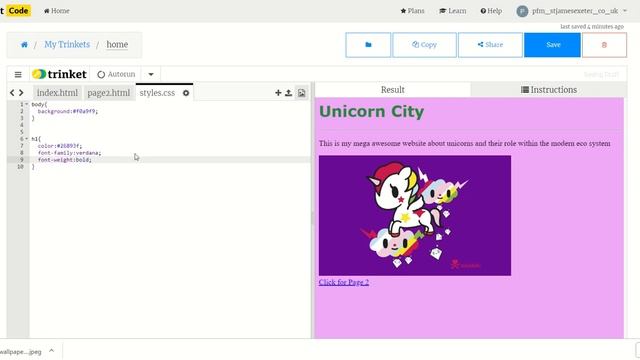Select the styles.css tab
This screenshot has height=360, width=640.
[x=157, y=93]
